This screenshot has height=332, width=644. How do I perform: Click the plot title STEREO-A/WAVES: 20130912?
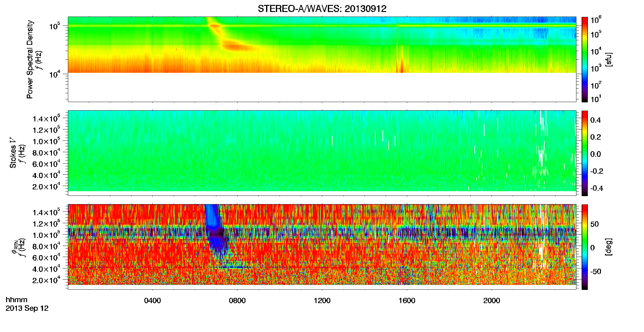[x=322, y=9]
